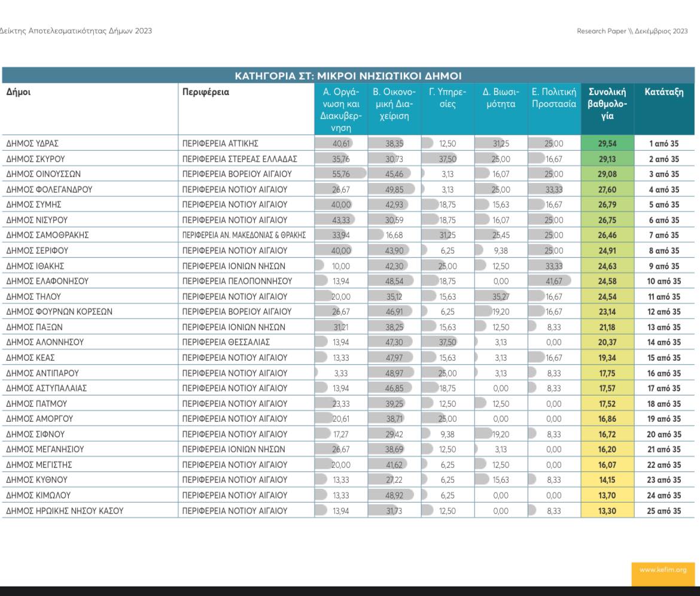700x596 pixels.
Task: Click the Κατάταξη column header
Action: pos(664,92)
